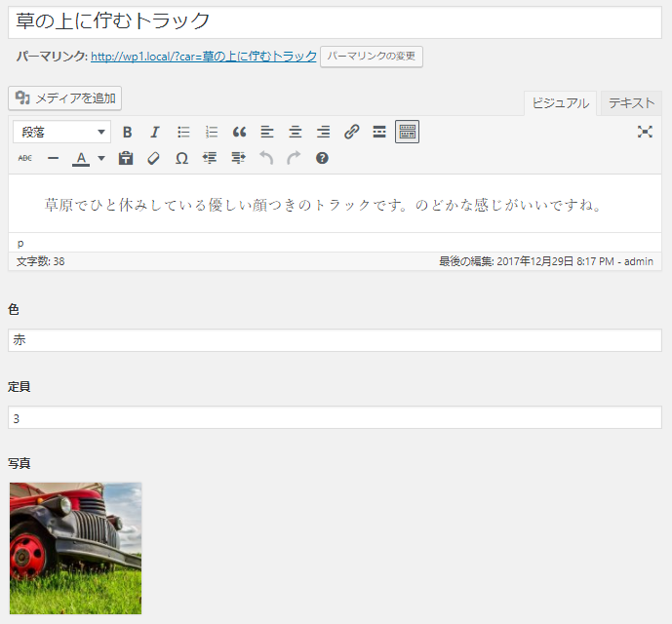This screenshot has height=624, width=672.
Task: Toggle strikethrough formatting
Action: pos(25,158)
